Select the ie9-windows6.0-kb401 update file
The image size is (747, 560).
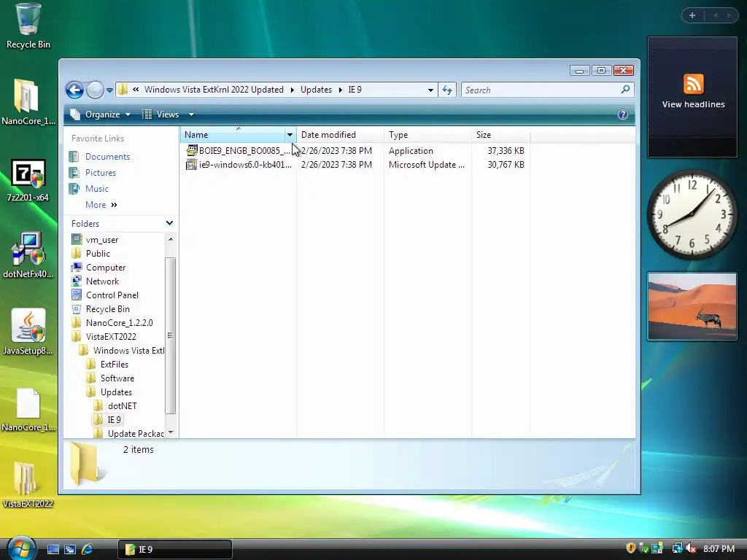pyautogui.click(x=245, y=165)
